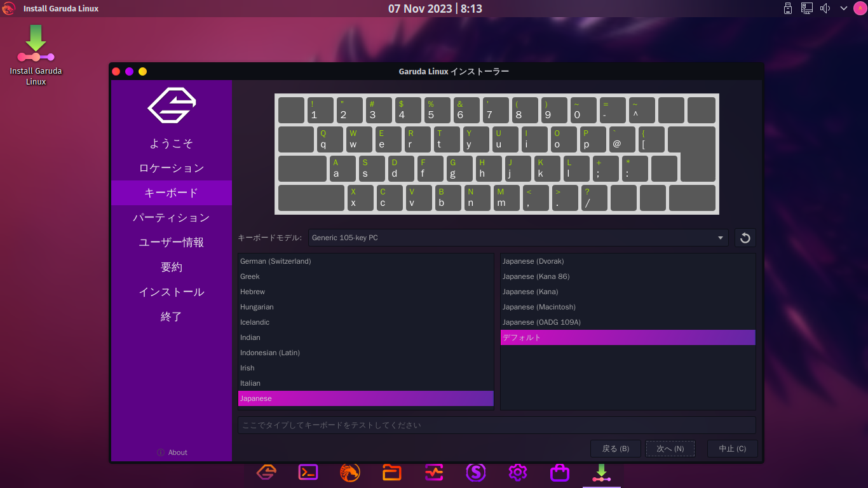Image resolution: width=868 pixels, height=488 pixels.
Task: Select the 終了 step in the sidebar
Action: 172,317
